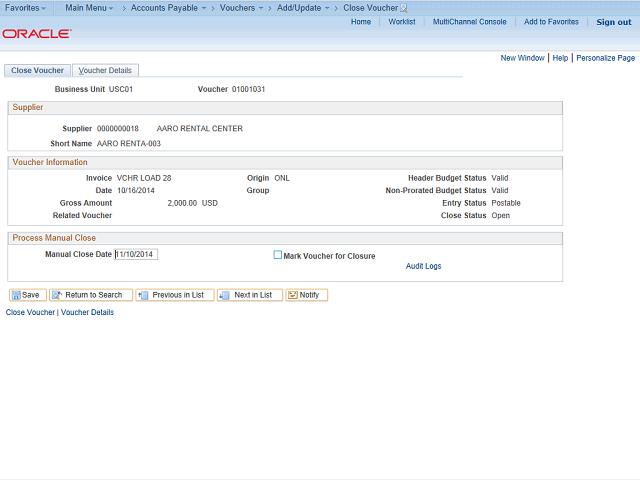Click the bottom Voucher Details link
The image size is (640, 480).
pos(87,312)
